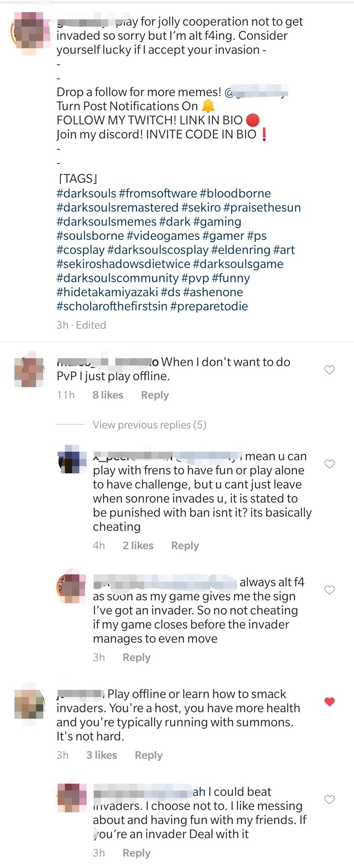Like the 'just play offline' comment
Image resolution: width=354 pixels, height=868 pixels.
tap(329, 370)
